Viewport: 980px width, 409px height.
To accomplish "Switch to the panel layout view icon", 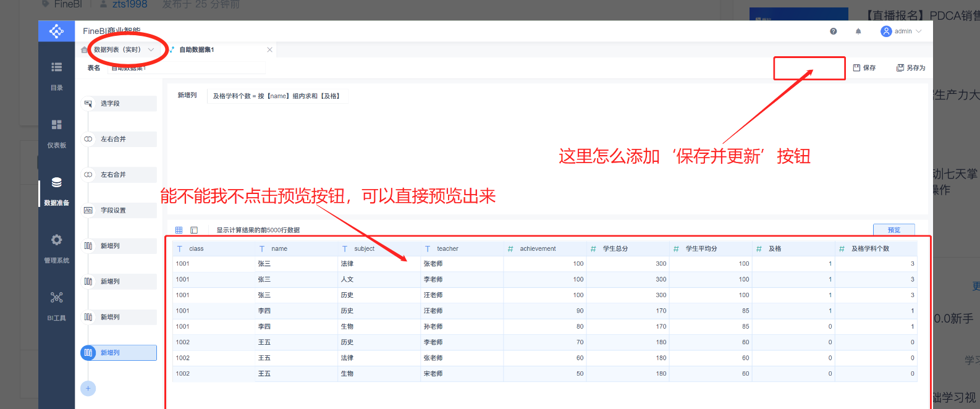I will point(194,230).
